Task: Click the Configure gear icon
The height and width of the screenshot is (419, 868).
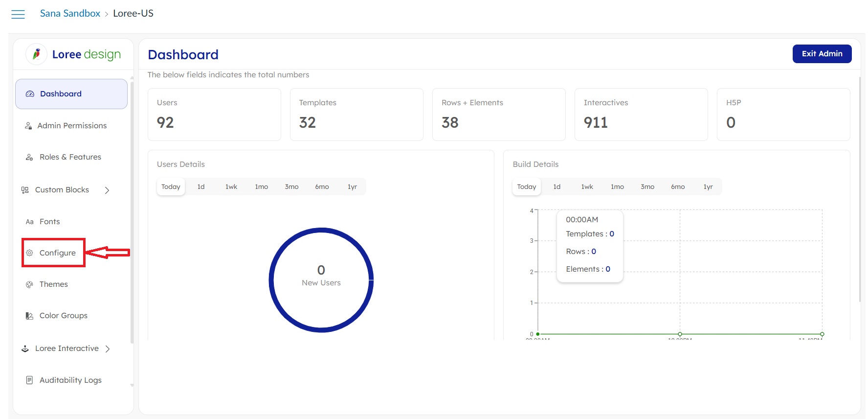Action: (29, 253)
